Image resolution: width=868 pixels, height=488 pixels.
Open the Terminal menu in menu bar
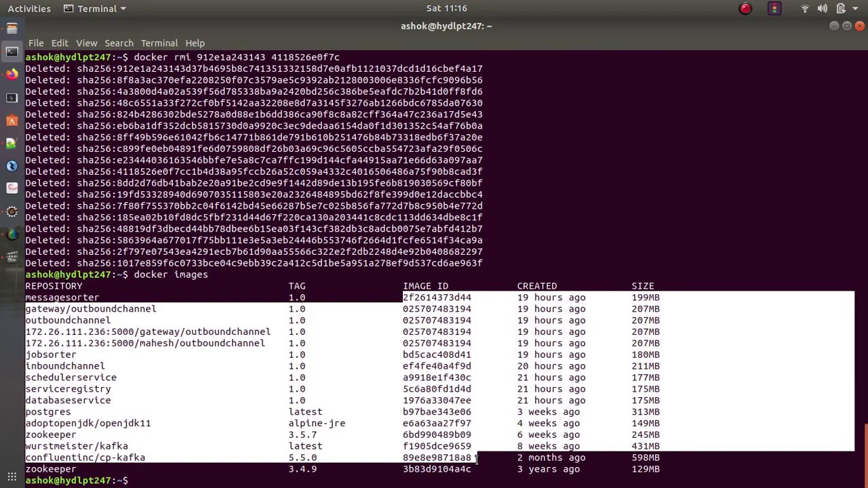point(159,43)
